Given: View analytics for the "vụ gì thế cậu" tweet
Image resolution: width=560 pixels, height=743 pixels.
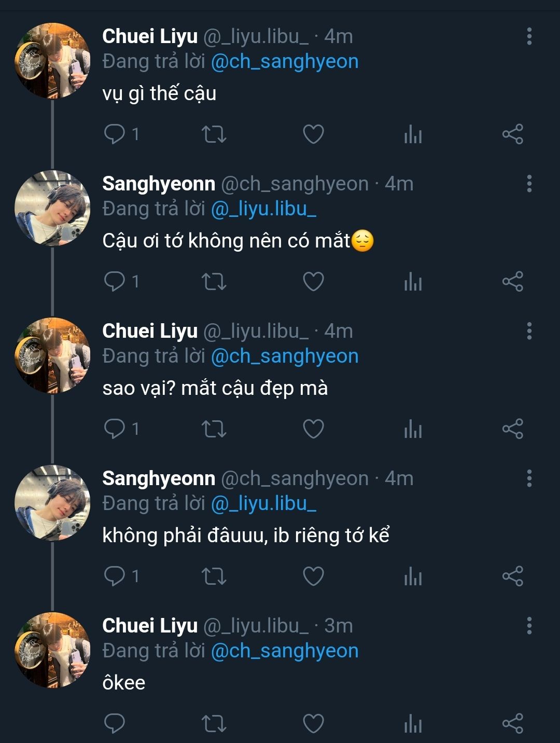Looking at the screenshot, I should tap(413, 134).
